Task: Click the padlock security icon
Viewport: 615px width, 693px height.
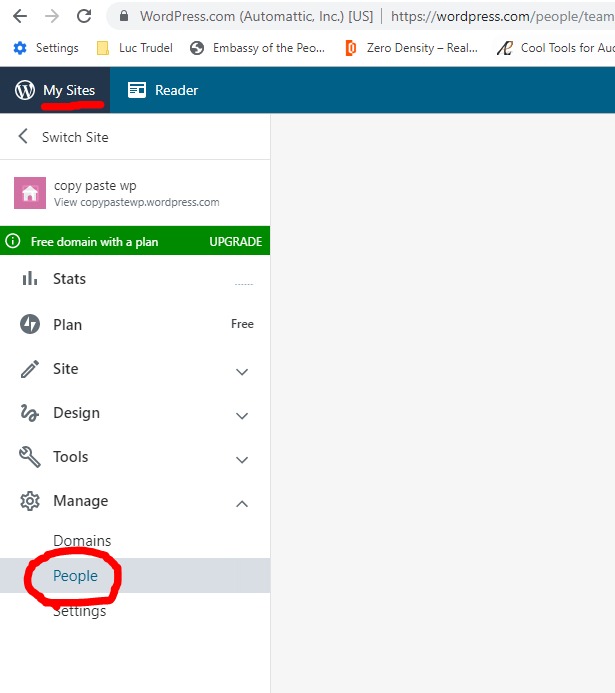Action: [124, 16]
